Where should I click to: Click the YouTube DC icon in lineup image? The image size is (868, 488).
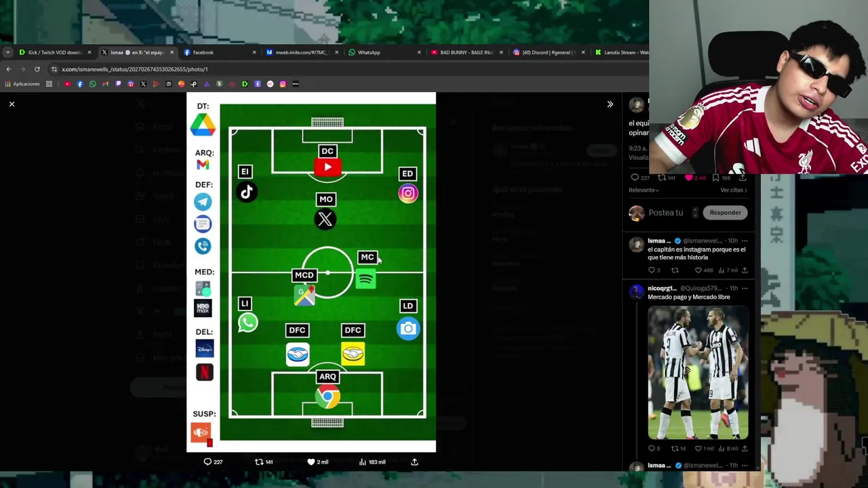(x=328, y=167)
